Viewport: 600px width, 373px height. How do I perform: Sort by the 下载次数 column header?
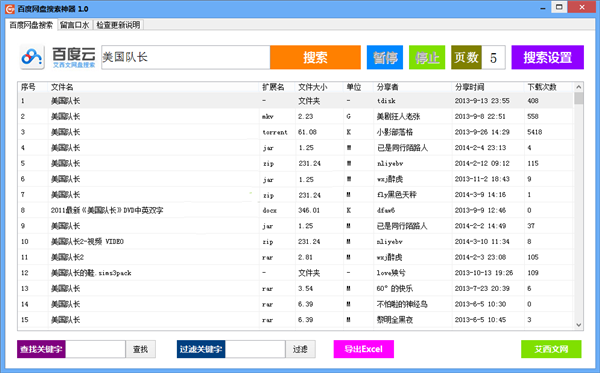tap(549, 87)
